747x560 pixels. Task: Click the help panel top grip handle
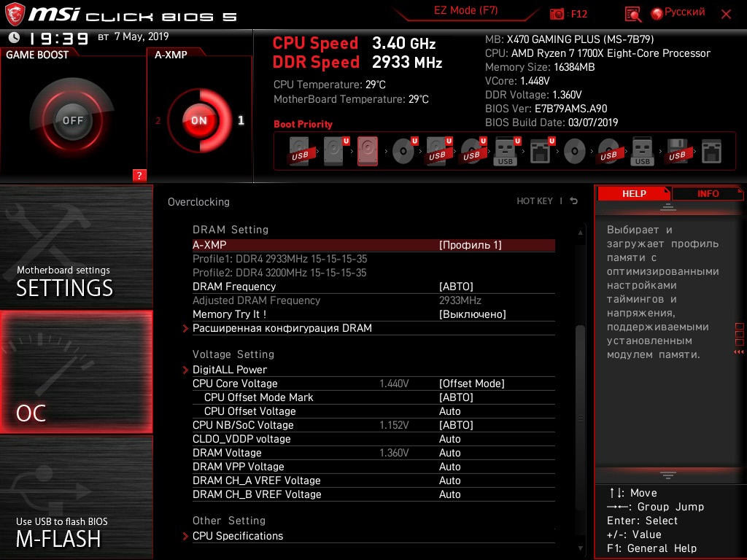pos(667,206)
